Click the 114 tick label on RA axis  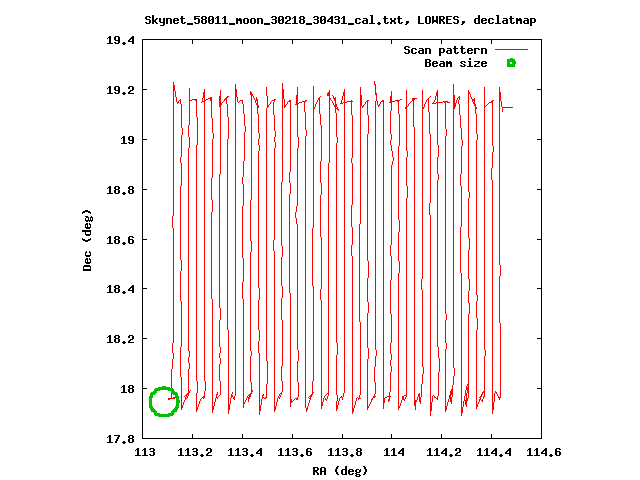(394, 452)
